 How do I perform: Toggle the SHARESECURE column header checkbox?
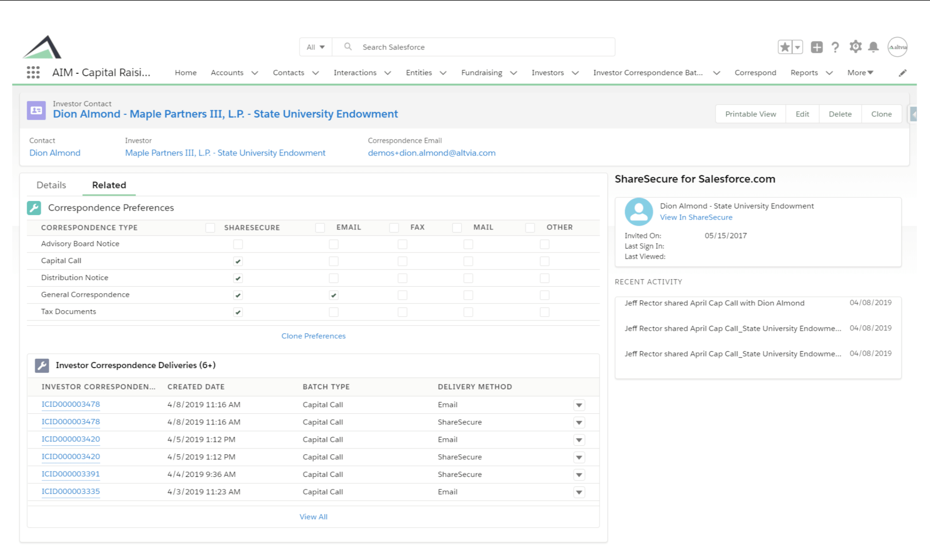(x=210, y=228)
